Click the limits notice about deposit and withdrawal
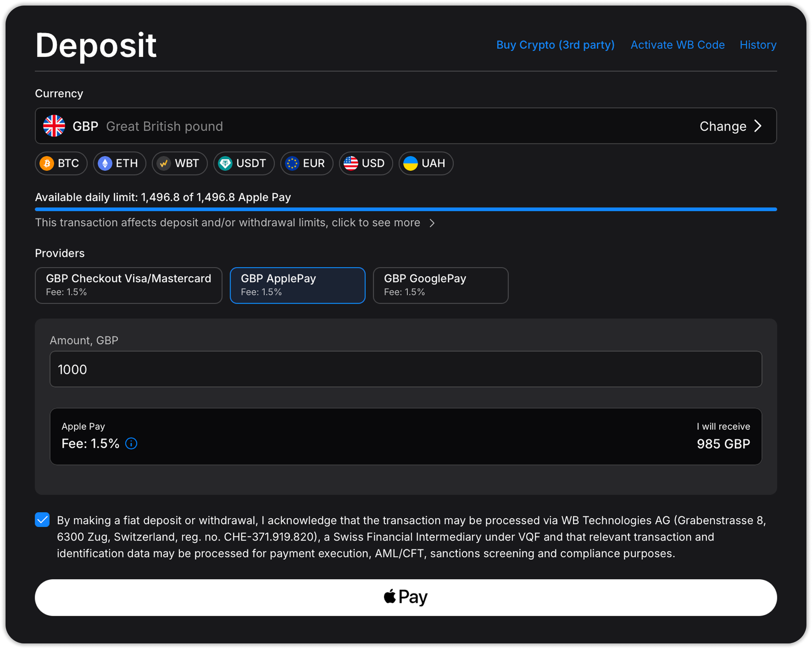 [228, 223]
